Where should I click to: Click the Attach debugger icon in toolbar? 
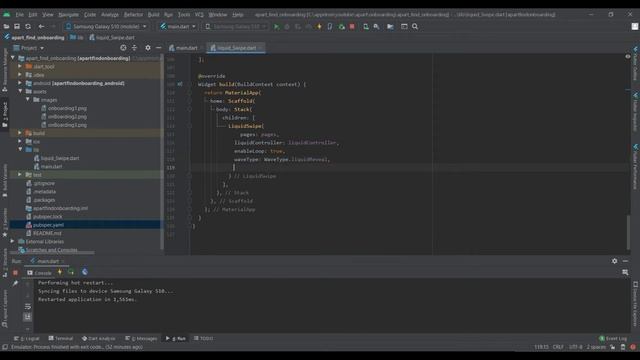click(341, 27)
